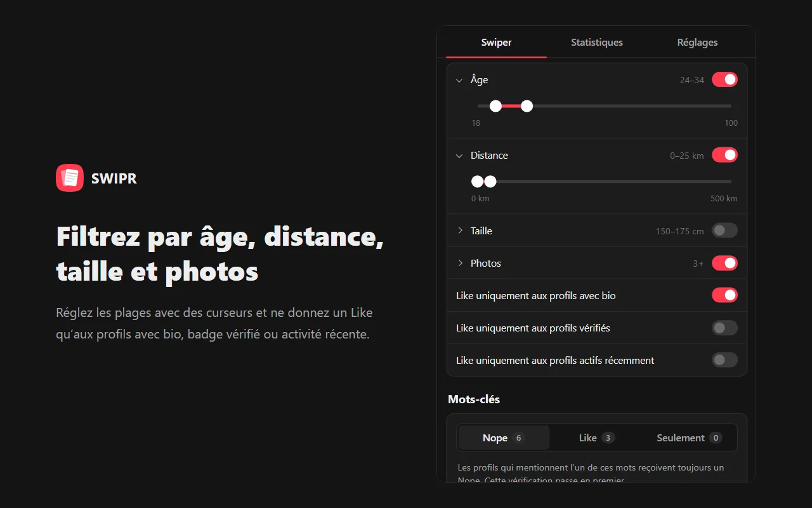
Task: Enable the Taille filter switch
Action: coord(724,231)
